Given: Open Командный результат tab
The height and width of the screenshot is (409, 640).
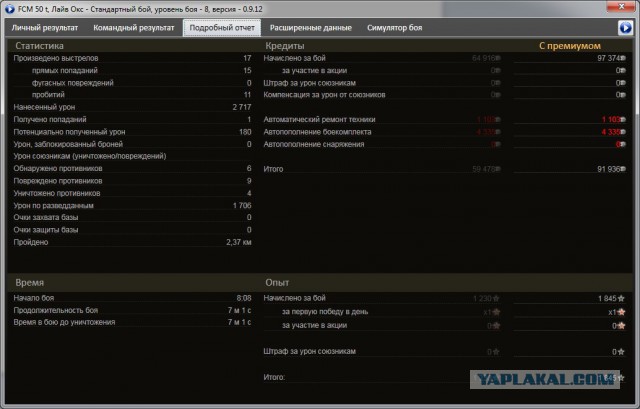Looking at the screenshot, I should 133,28.
